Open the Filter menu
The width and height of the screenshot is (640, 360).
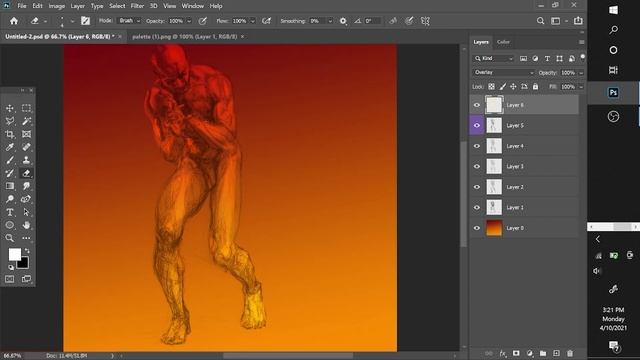(x=137, y=6)
